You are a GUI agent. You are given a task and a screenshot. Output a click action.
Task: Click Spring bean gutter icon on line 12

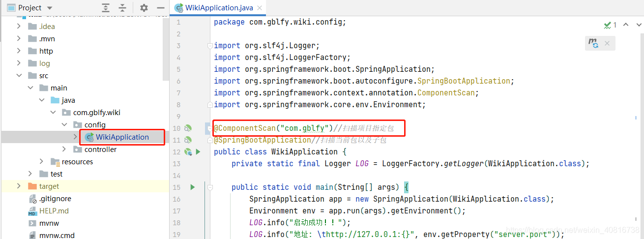188,152
